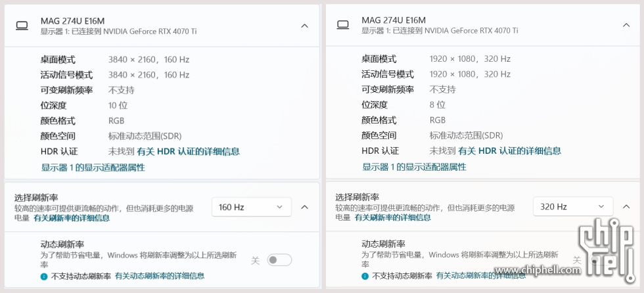The height and width of the screenshot is (293, 644).
Task: Click the monitor icon in the 3840 × 2160 panel
Action: click(x=22, y=26)
